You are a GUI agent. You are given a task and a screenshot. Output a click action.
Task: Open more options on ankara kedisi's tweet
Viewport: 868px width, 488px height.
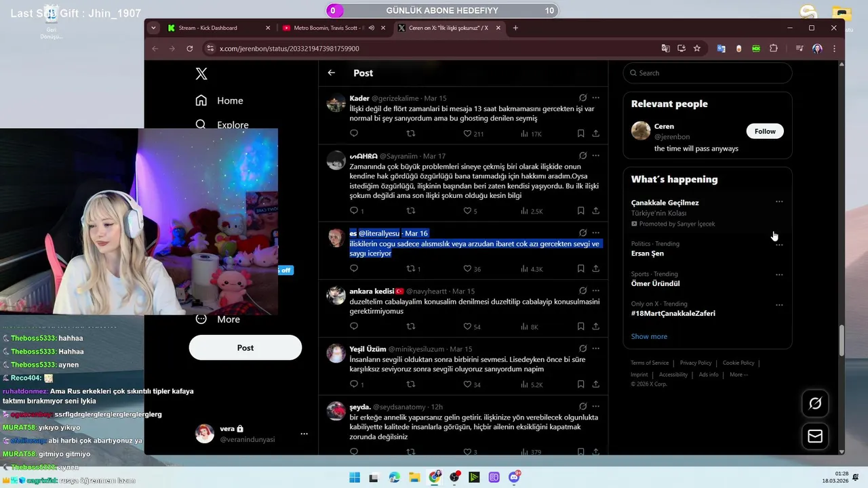click(x=595, y=290)
